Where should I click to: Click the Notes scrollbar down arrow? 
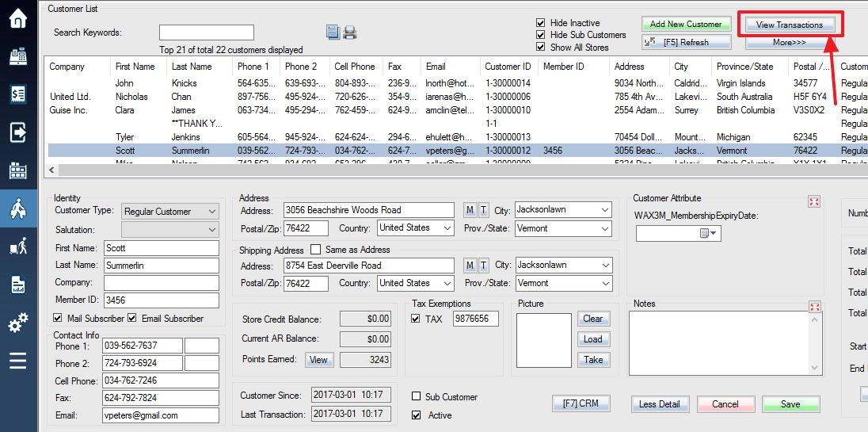(x=814, y=369)
